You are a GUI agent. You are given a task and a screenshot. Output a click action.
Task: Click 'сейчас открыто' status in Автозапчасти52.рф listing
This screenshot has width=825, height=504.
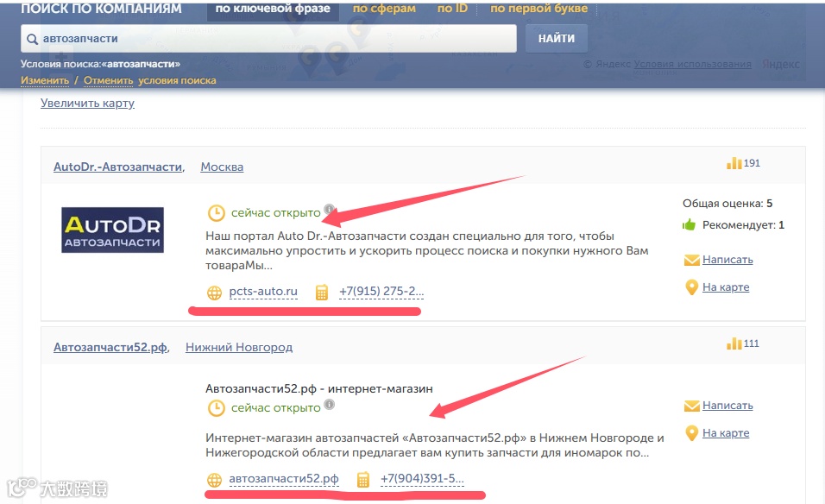pos(275,408)
